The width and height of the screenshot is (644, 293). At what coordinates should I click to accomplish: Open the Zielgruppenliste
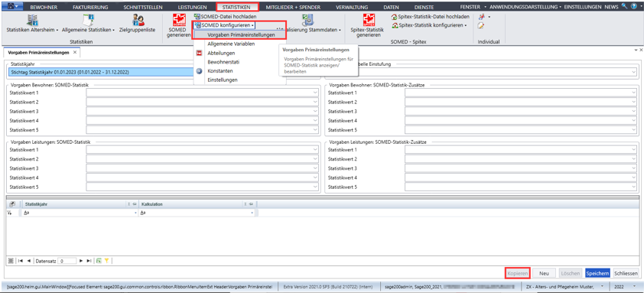pyautogui.click(x=137, y=24)
